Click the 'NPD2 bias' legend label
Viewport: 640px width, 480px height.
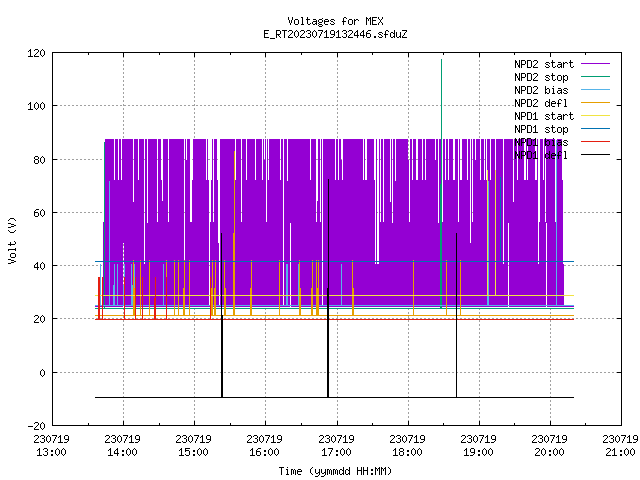(541, 90)
